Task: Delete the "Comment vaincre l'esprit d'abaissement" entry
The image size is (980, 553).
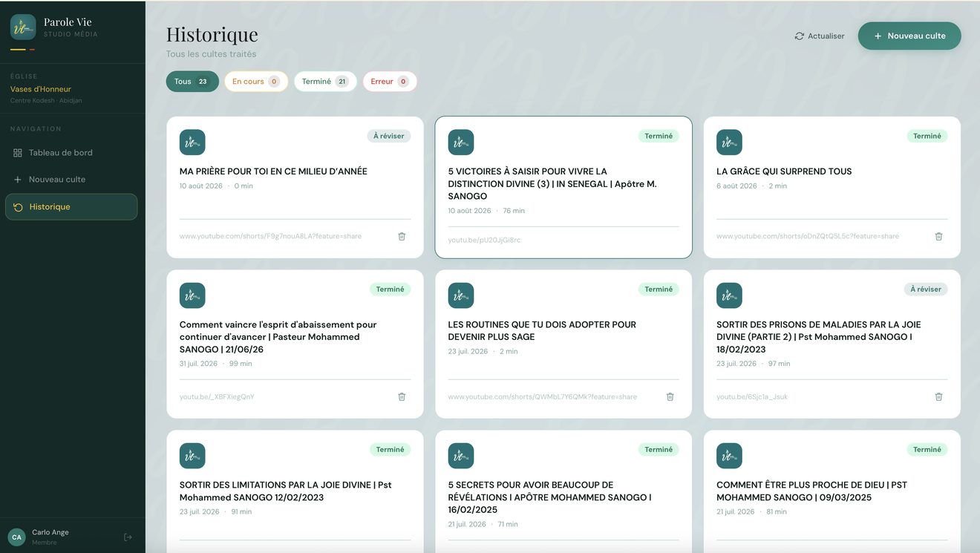Action: [x=402, y=396]
